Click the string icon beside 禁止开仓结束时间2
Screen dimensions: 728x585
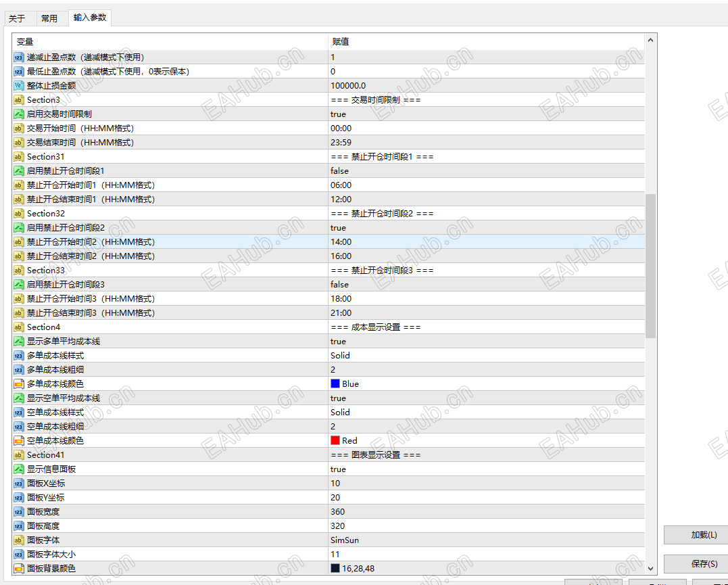(18, 256)
